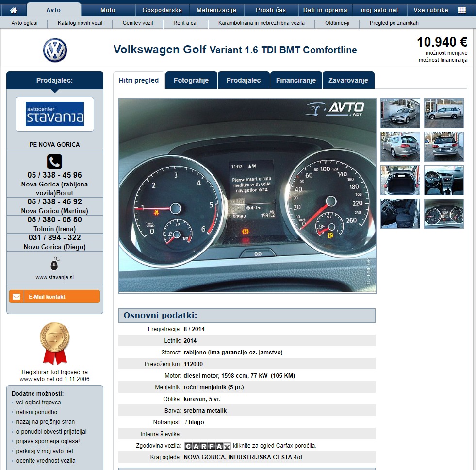Click the Volkswagen brand logo
This screenshot has height=470, width=476.
55,50
